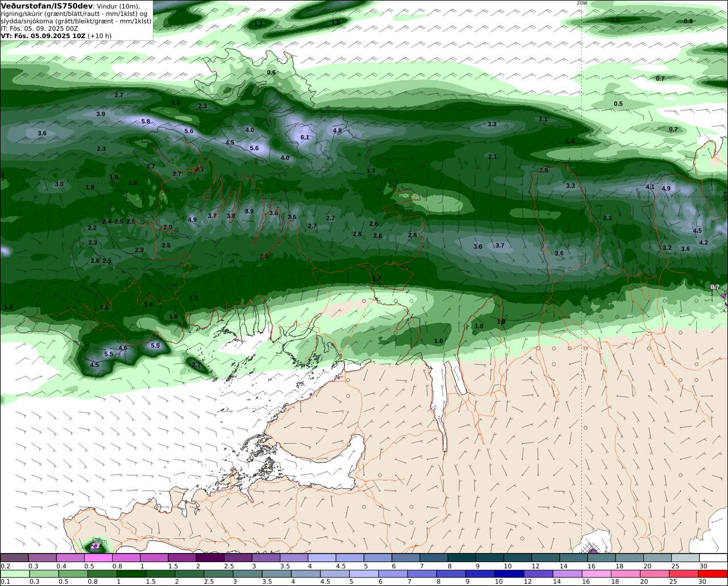Click the 6.1 precipitation value on the map
The width and height of the screenshot is (728, 586).
point(305,137)
